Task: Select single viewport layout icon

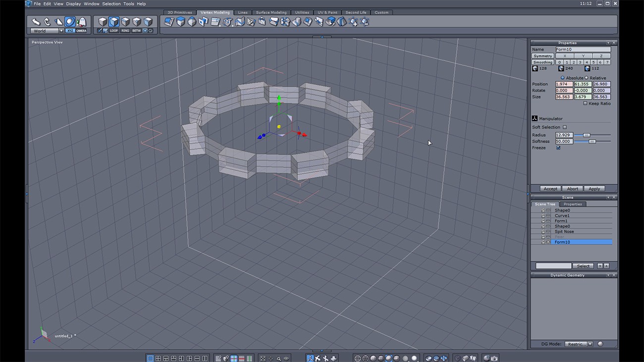Action: [150, 358]
